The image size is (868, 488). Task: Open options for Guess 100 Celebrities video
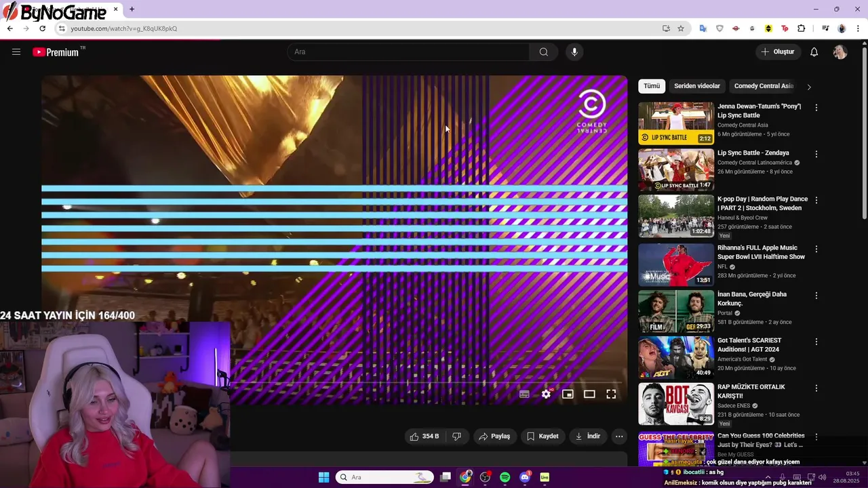(816, 436)
